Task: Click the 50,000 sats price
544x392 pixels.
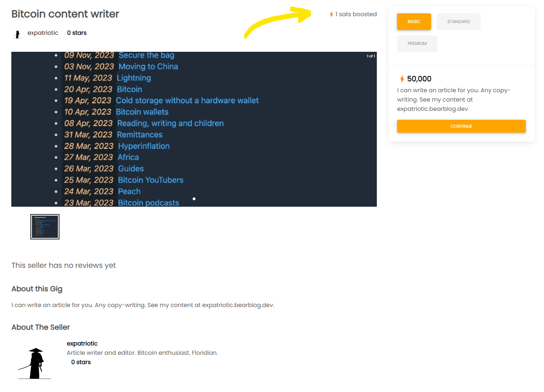Action: click(x=419, y=79)
